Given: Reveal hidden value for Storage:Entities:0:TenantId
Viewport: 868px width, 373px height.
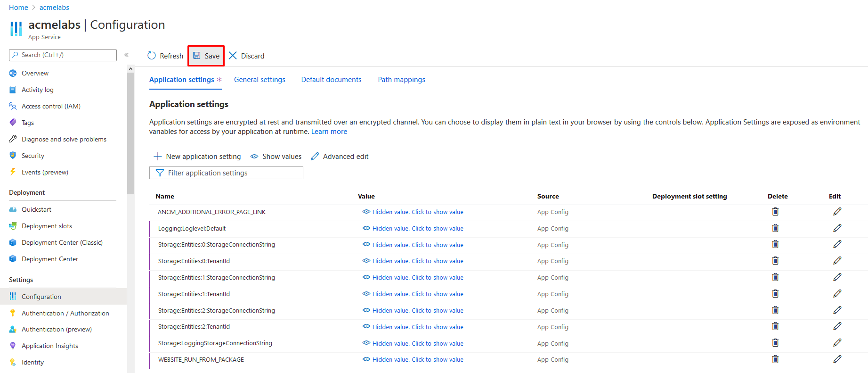Looking at the screenshot, I should (413, 261).
